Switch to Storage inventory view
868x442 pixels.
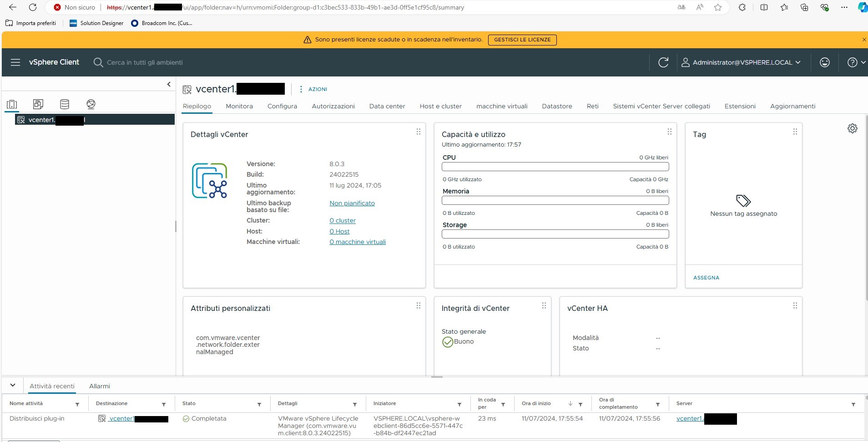65,104
